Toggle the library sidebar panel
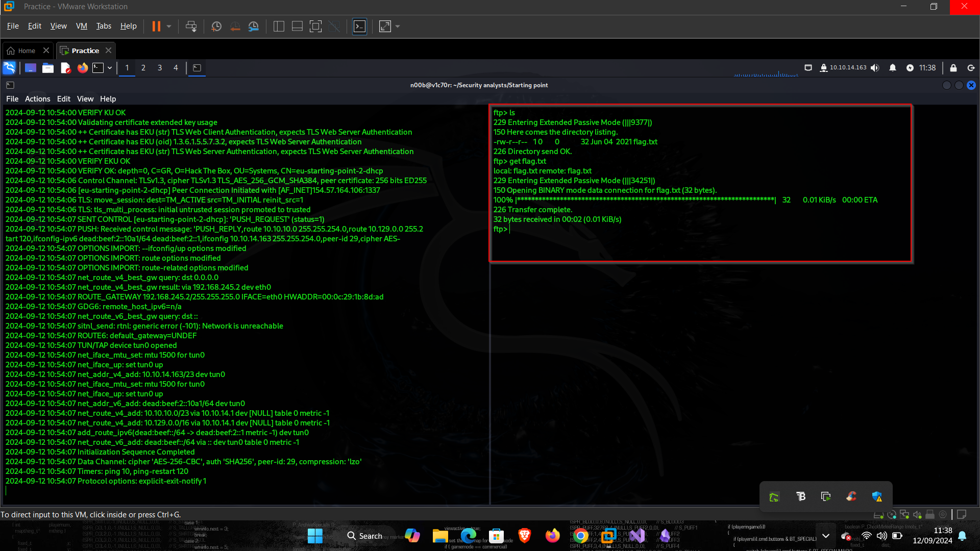Screen dimensions: 980x551 pyautogui.click(x=279, y=27)
